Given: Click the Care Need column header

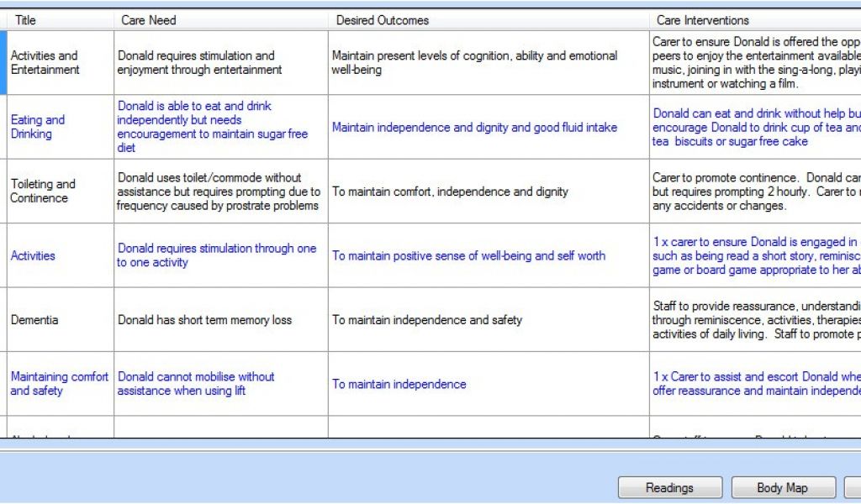Looking at the screenshot, I should (149, 20).
